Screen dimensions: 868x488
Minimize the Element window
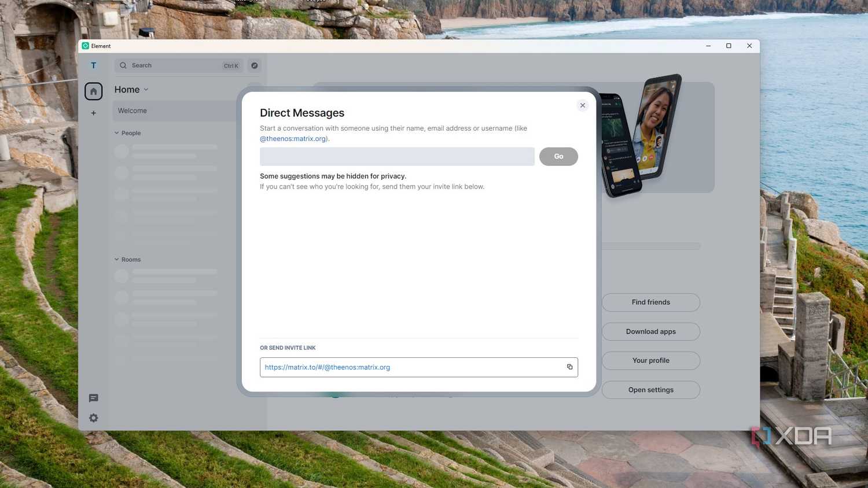(708, 46)
